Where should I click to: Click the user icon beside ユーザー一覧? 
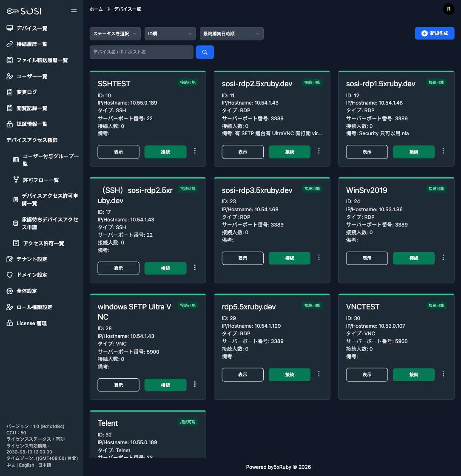(x=10, y=76)
